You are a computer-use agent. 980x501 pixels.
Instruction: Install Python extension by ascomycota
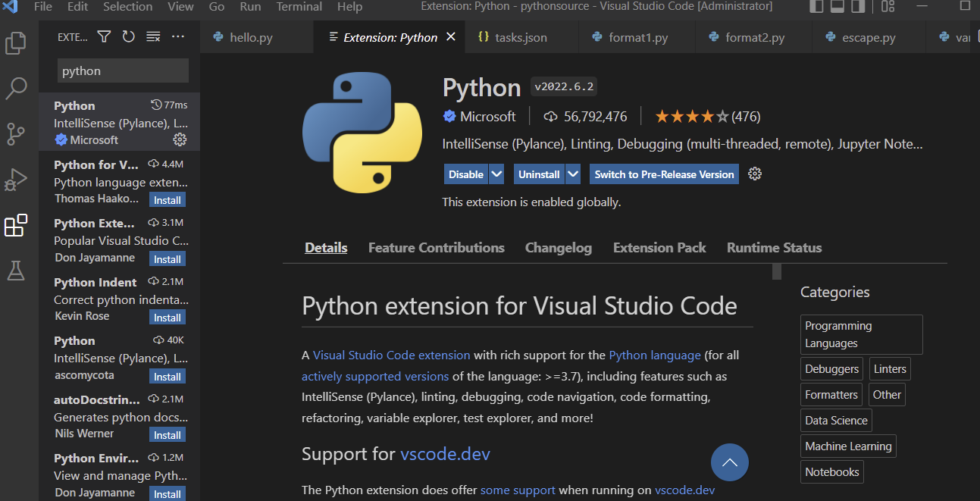[168, 377]
